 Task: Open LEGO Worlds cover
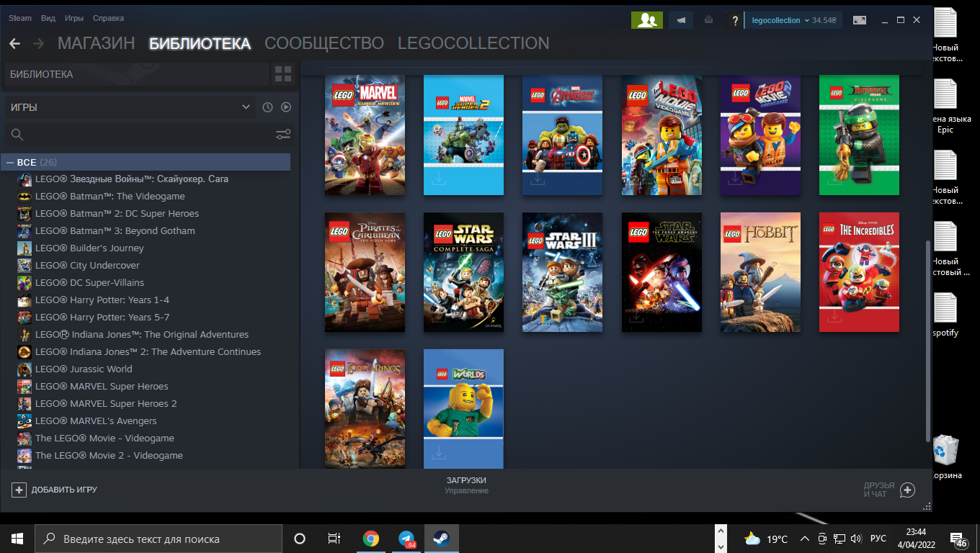463,409
